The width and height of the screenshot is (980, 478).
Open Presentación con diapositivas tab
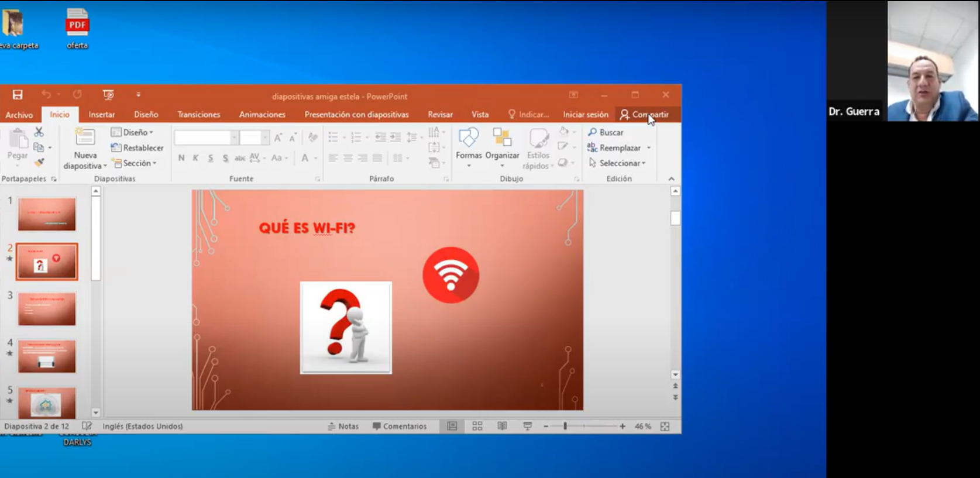(356, 115)
